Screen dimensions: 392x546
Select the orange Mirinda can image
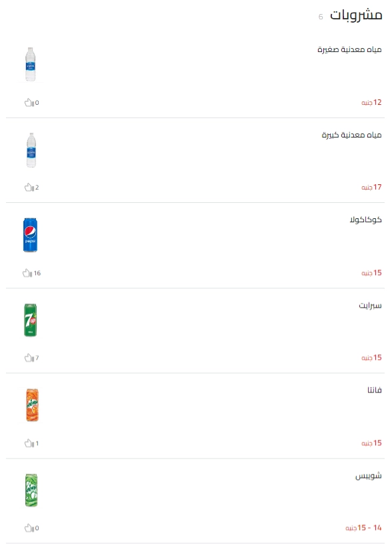(33, 405)
